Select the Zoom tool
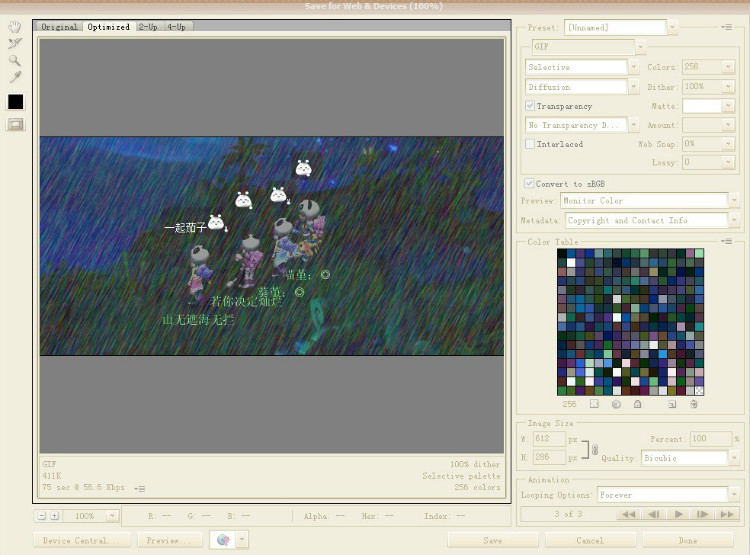 coord(15,60)
